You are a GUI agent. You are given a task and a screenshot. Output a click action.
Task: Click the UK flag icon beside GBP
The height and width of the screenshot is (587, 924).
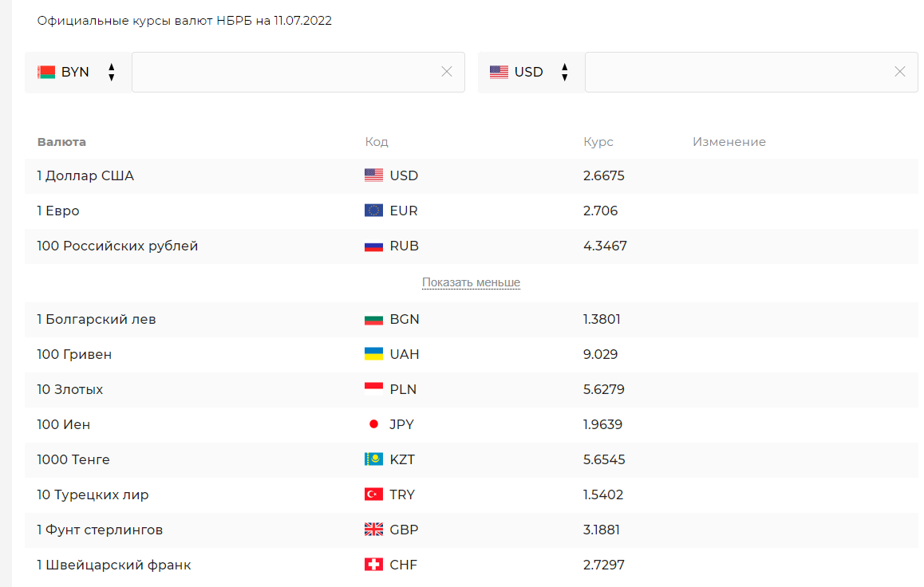tap(373, 530)
